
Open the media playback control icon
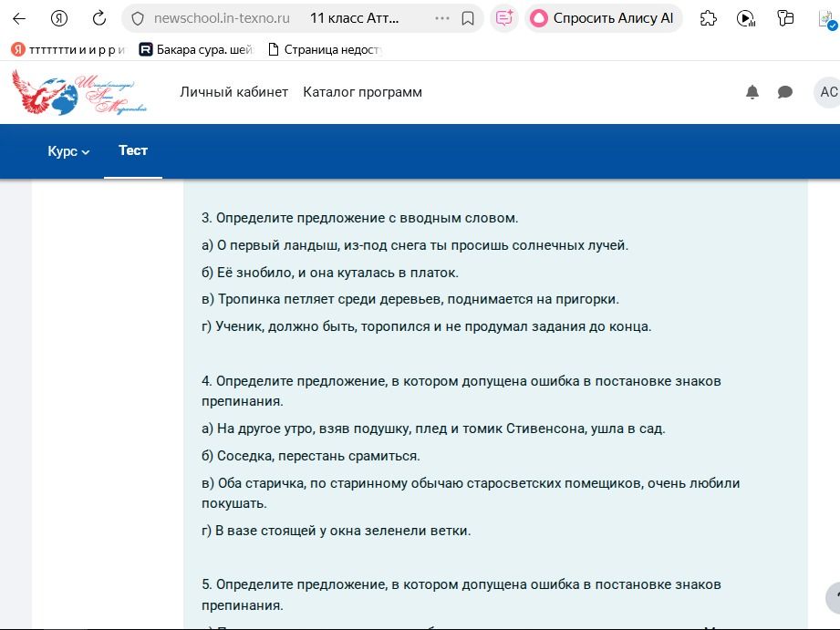click(746, 19)
